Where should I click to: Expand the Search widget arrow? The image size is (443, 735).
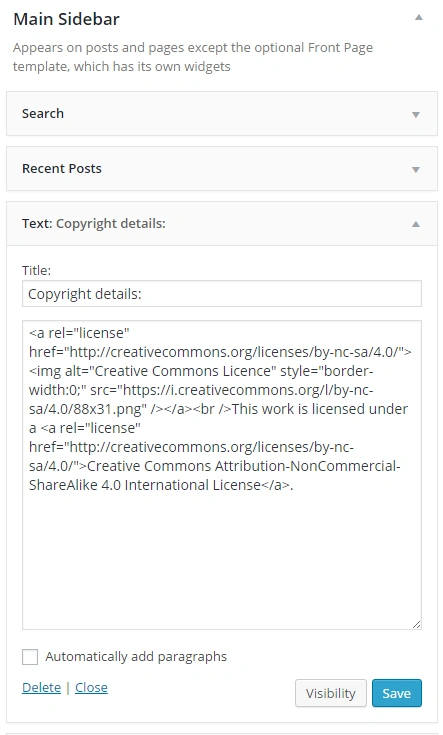(415, 114)
